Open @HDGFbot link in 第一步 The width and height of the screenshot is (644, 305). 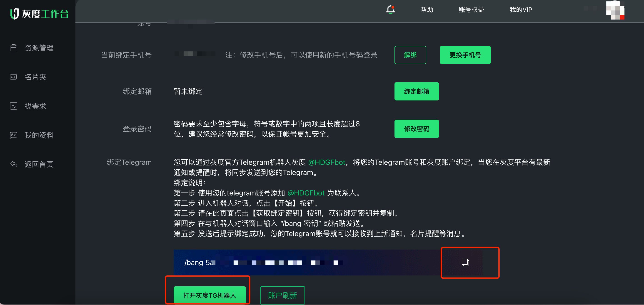(306, 193)
